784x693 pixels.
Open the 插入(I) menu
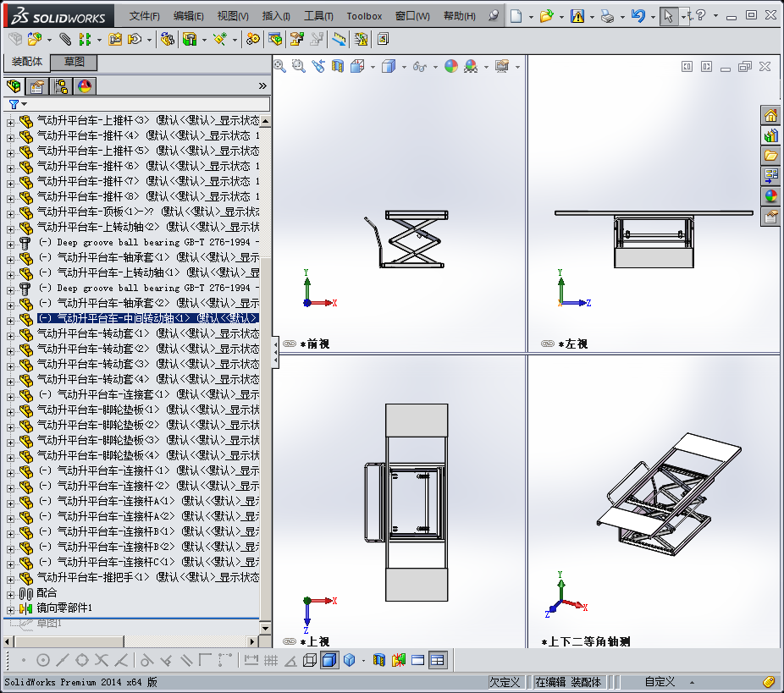click(x=276, y=16)
